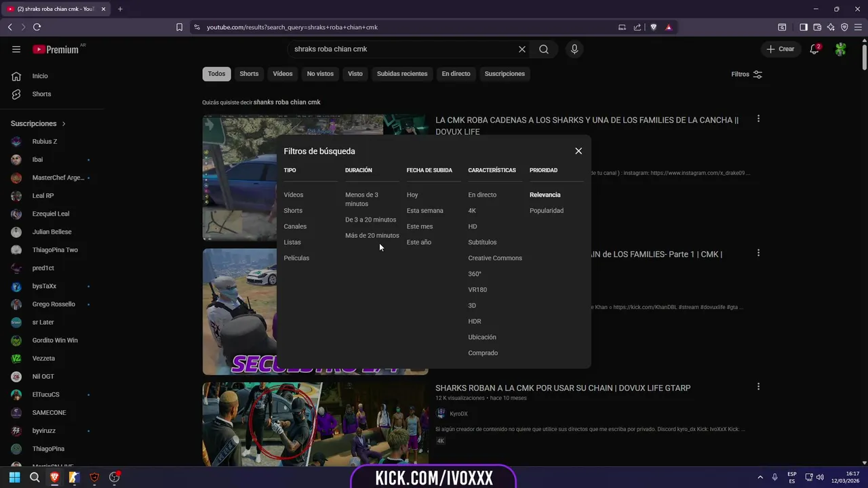868x488 pixels.
Task: Filter type by Listas
Action: click(292, 243)
